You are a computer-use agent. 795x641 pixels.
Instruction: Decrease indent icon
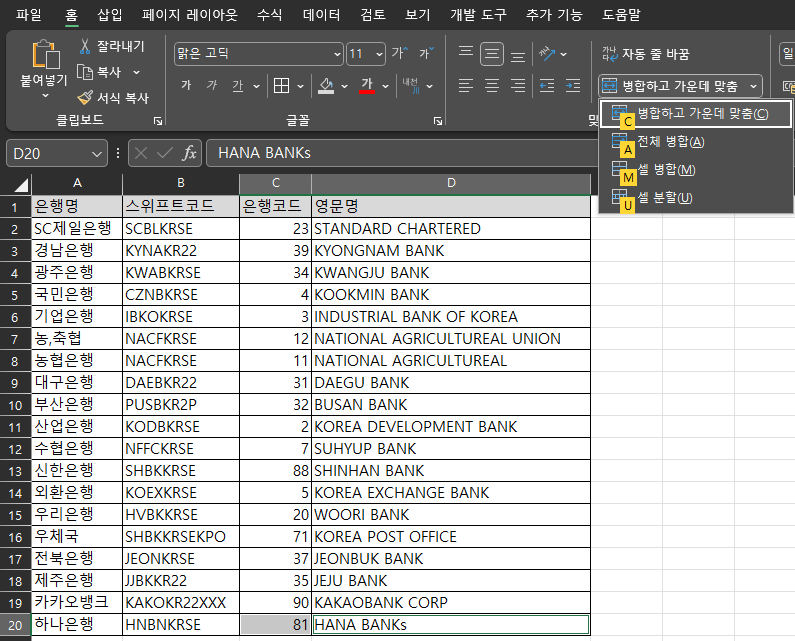(547, 86)
